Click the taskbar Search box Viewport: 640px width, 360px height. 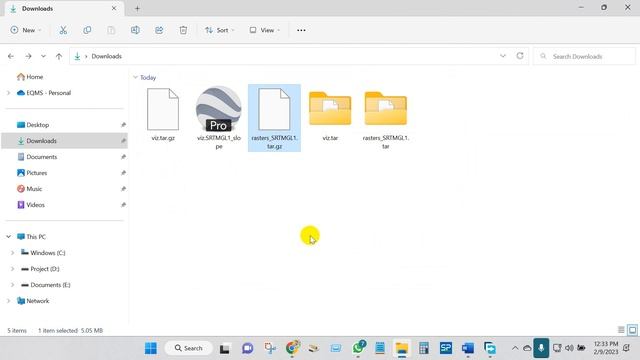pos(189,348)
